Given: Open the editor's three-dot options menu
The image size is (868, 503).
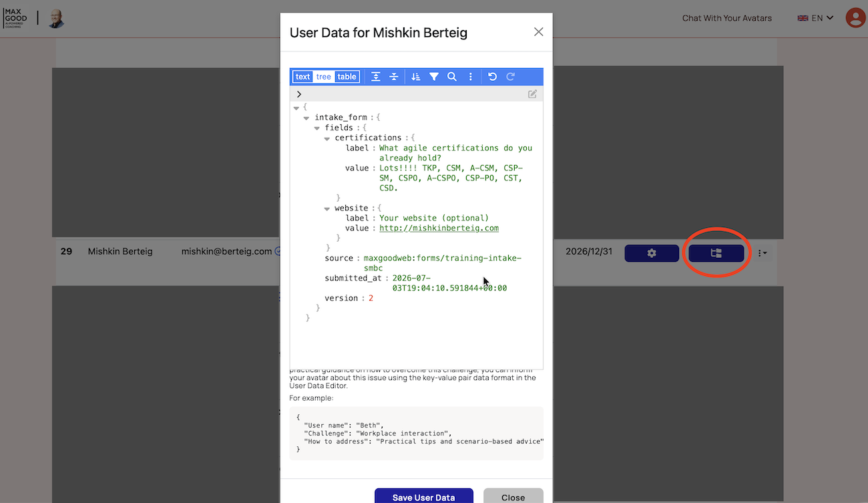Looking at the screenshot, I should point(471,77).
